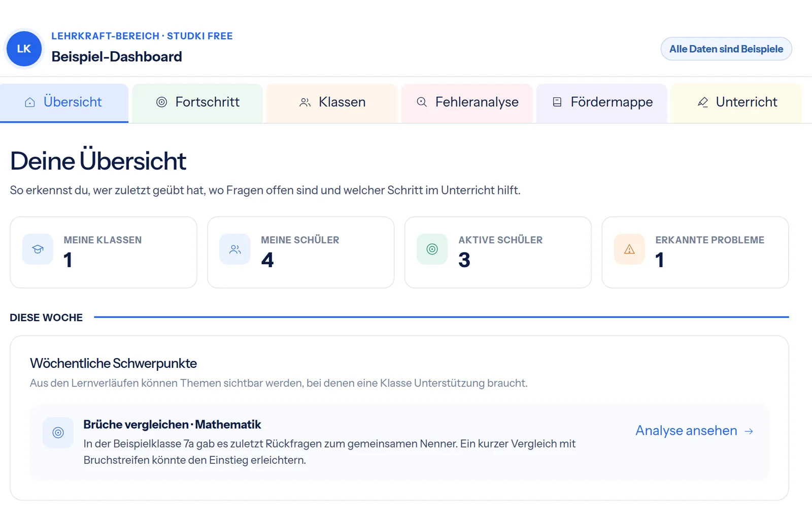The width and height of the screenshot is (812, 508).
Task: Click the green target icon in Aktive Schüler
Action: 432,249
